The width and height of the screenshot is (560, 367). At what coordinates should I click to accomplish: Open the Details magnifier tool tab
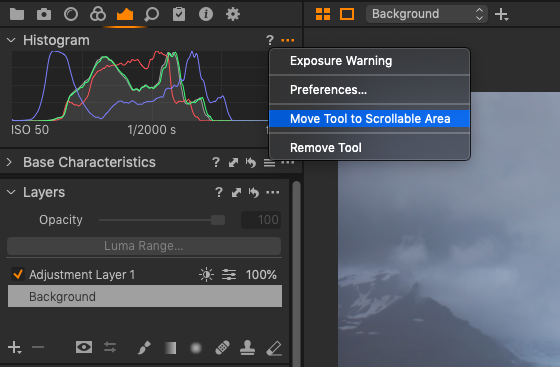click(x=152, y=14)
